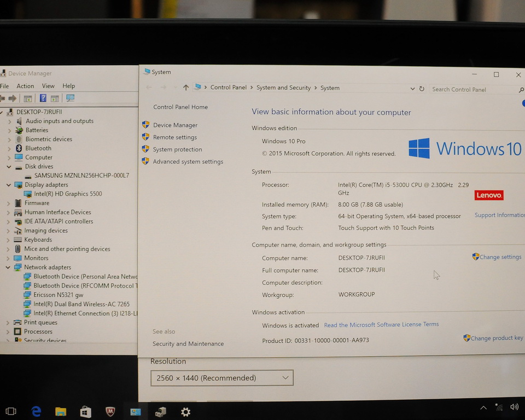The height and width of the screenshot is (420, 525).
Task: Select DESKTOP-7JRUFII root node
Action: click(x=39, y=112)
